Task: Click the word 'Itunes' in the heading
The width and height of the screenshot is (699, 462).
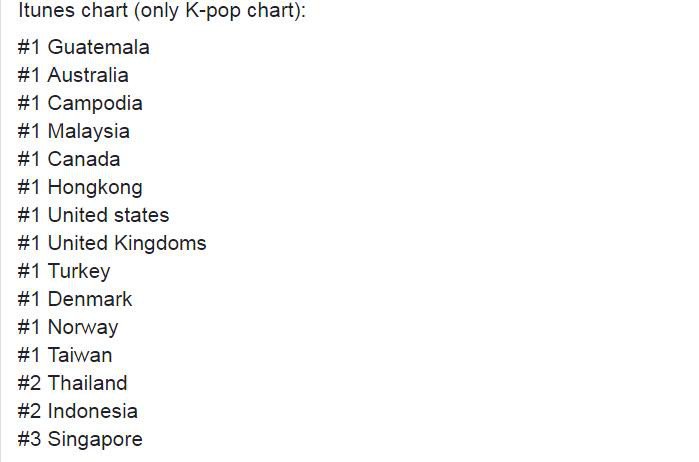Action: click(44, 10)
